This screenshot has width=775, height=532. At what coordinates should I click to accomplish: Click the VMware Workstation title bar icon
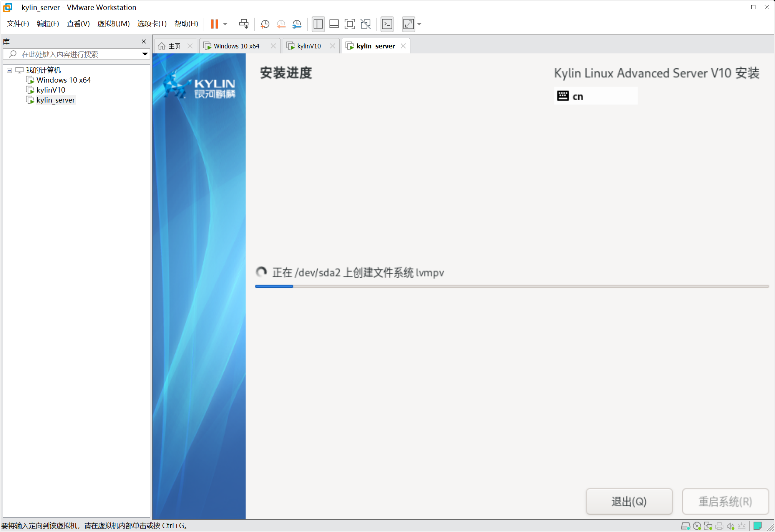click(x=8, y=7)
